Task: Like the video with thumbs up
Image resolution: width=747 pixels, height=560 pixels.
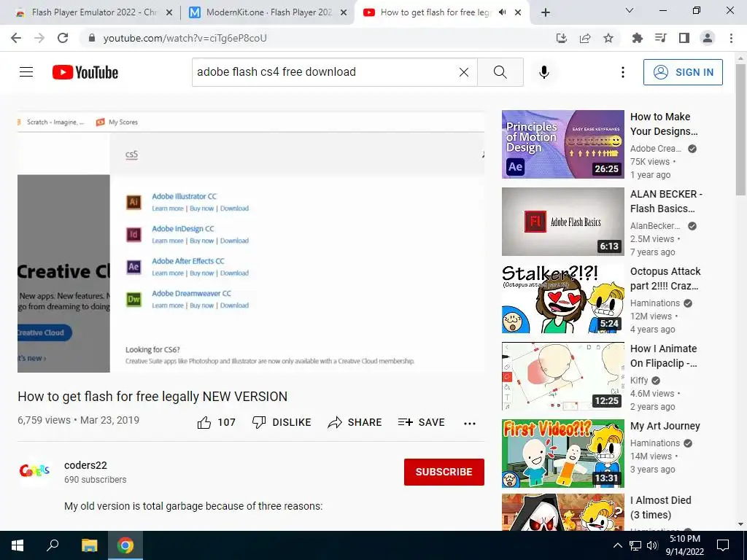Action: coord(216,422)
